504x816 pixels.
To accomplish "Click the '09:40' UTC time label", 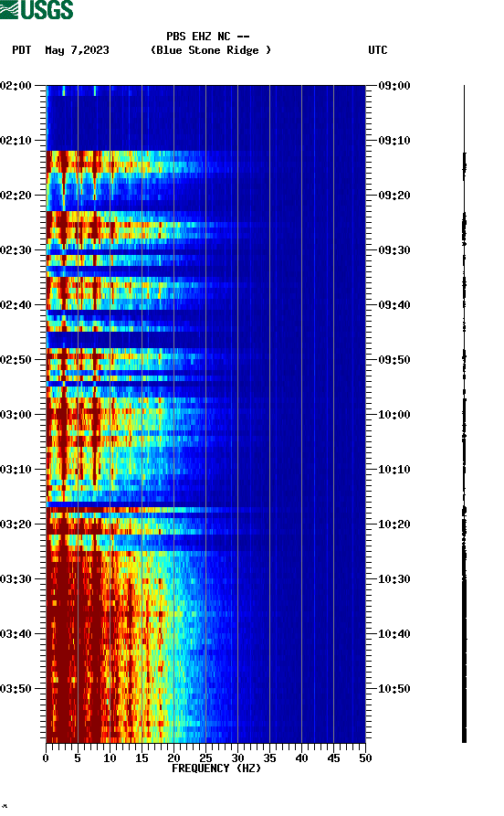I will pos(394,305).
